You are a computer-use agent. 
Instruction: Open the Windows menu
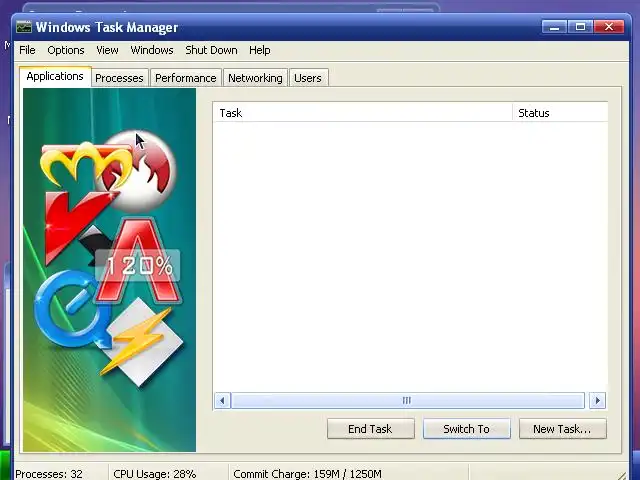click(152, 50)
